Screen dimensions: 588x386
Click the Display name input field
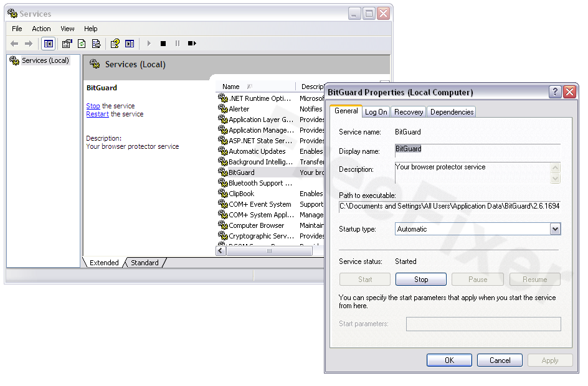coord(477,149)
